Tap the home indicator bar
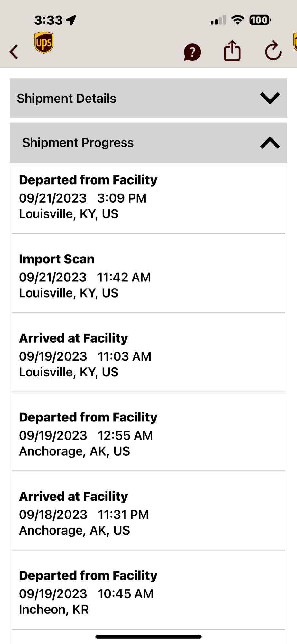Image resolution: width=297 pixels, height=644 pixels. pos(148,637)
